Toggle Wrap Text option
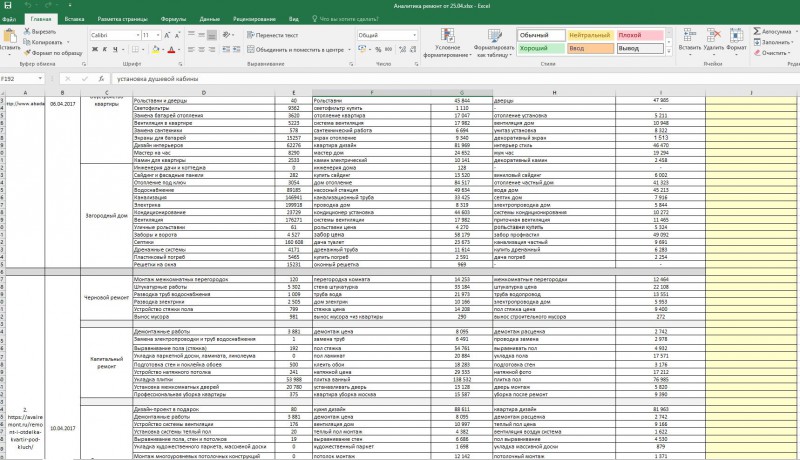The height and width of the screenshot is (460, 800). point(272,35)
